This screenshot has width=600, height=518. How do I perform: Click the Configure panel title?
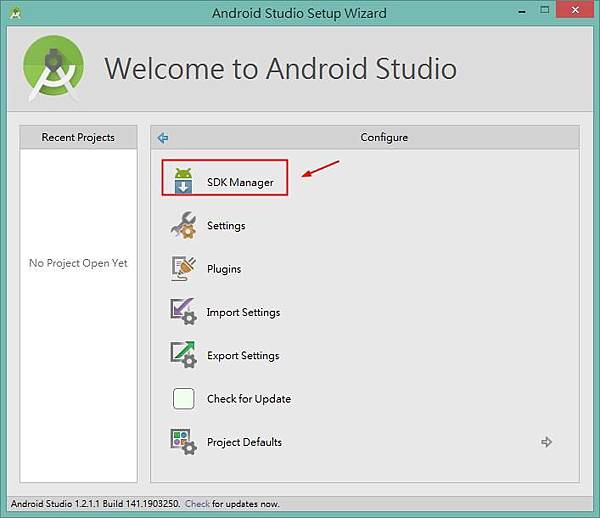pyautogui.click(x=384, y=137)
